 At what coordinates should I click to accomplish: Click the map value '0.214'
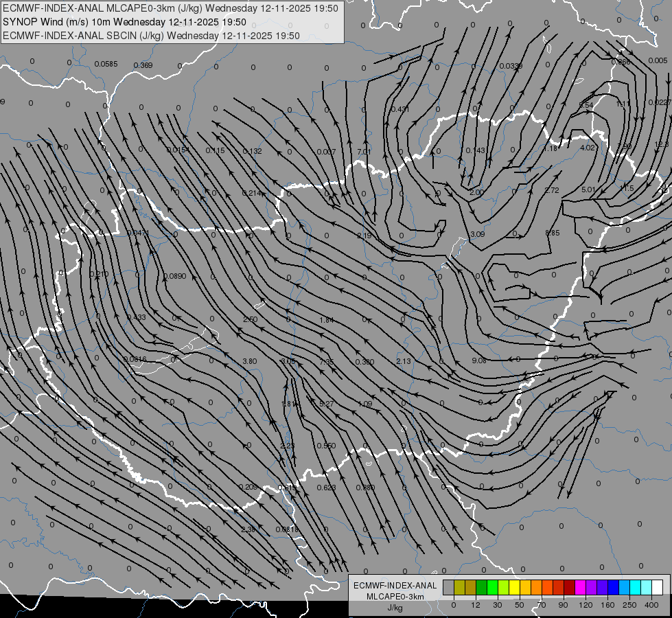(x=252, y=193)
